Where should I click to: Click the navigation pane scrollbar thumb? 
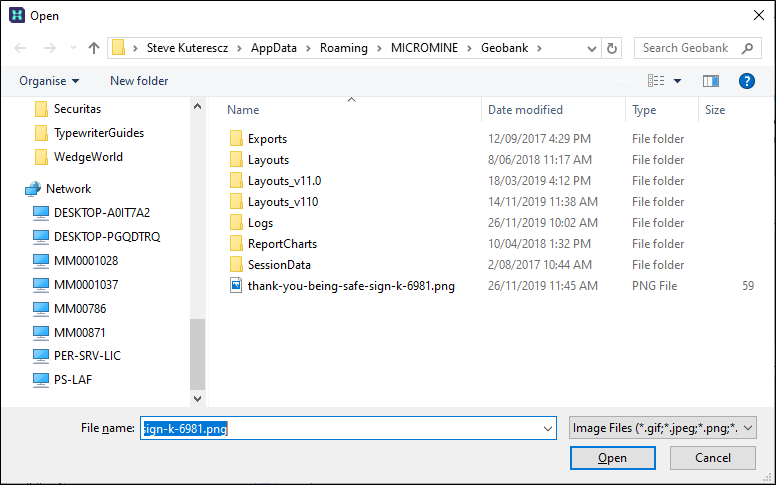(x=197, y=354)
